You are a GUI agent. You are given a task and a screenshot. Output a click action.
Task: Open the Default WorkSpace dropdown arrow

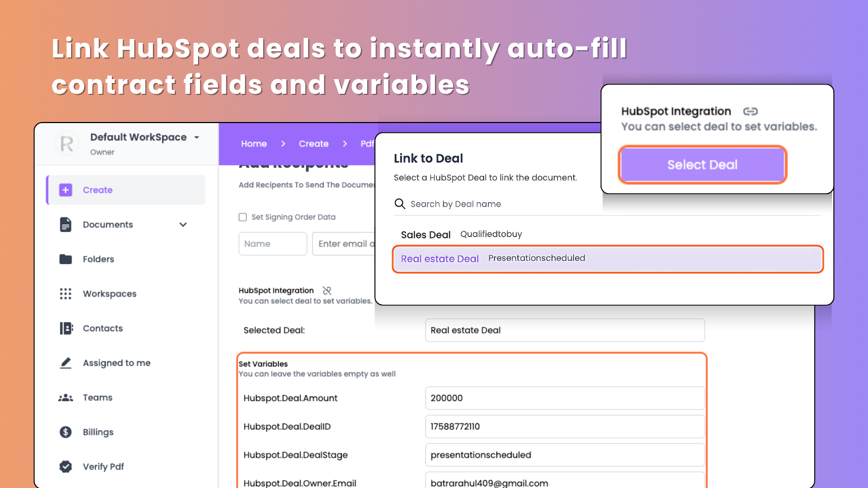click(196, 138)
